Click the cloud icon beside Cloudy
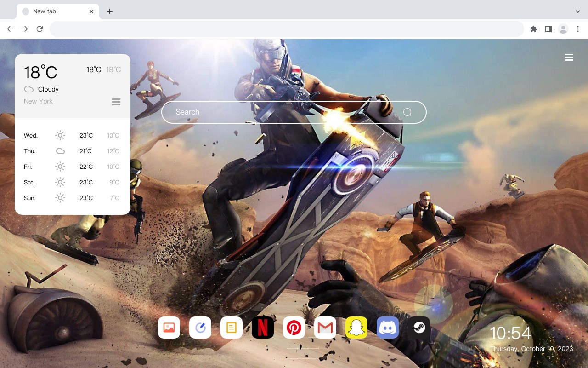588x368 pixels. 29,89
